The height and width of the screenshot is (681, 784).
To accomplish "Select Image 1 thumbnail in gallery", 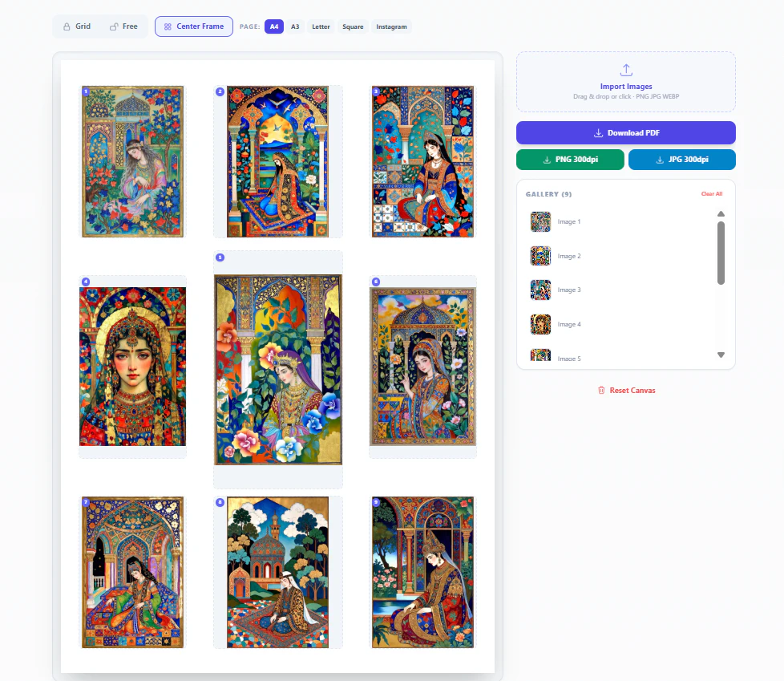I will coord(540,221).
